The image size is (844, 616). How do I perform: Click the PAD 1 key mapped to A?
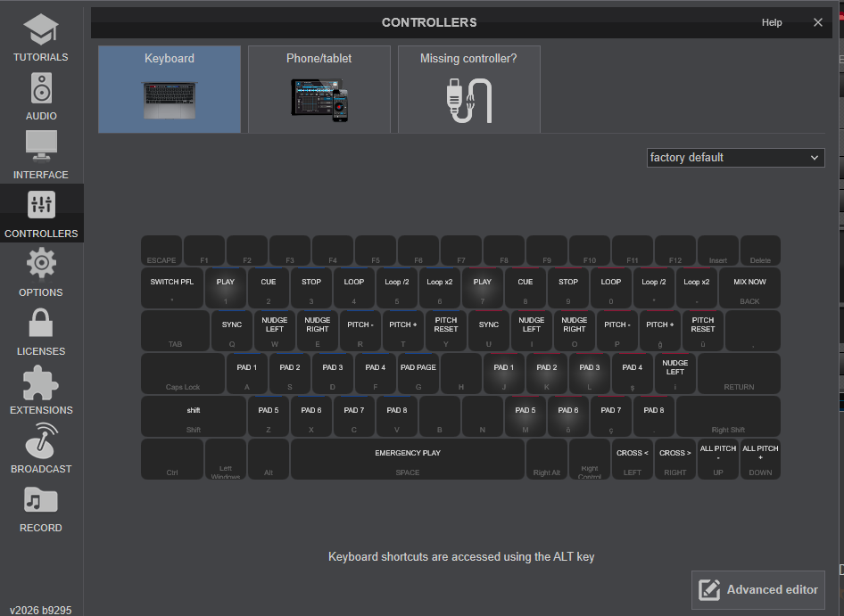pos(247,374)
